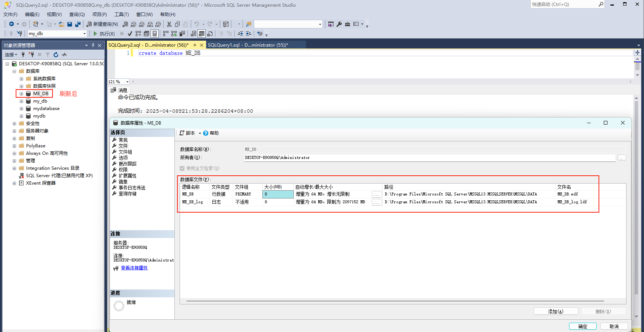Toggle Results to Grid icon
644x332 pixels.
point(202,34)
